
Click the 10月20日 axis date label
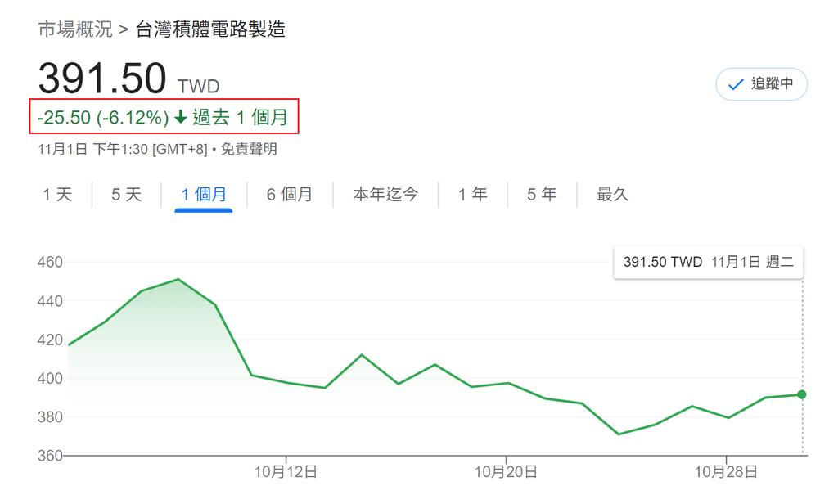[506, 472]
